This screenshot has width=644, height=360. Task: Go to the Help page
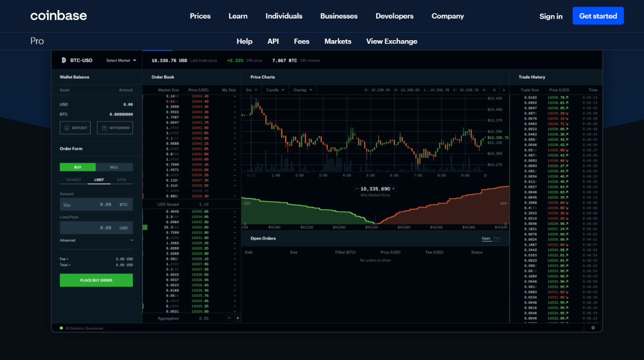point(244,41)
